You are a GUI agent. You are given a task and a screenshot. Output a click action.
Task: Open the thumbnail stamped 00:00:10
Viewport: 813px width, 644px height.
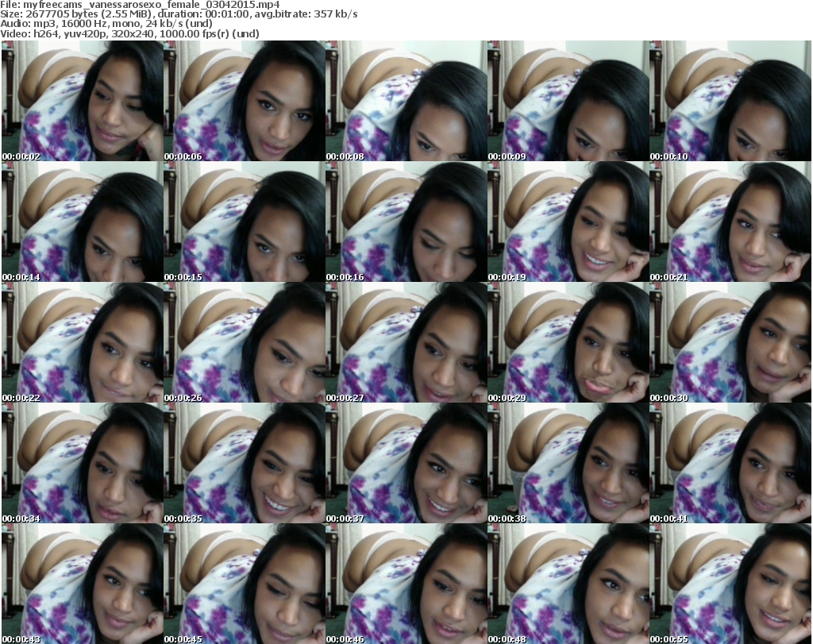coord(730,102)
